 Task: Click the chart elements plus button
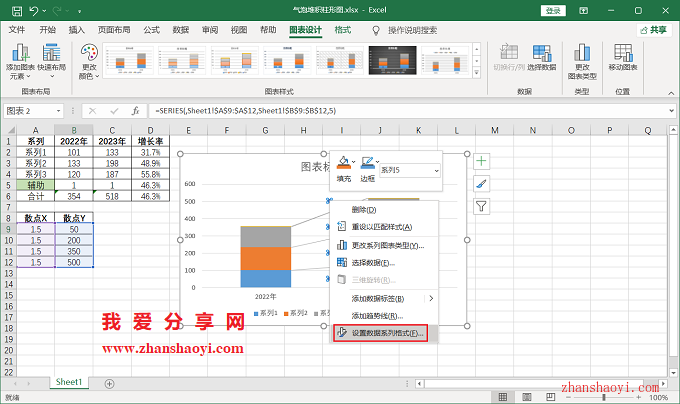[x=481, y=161]
